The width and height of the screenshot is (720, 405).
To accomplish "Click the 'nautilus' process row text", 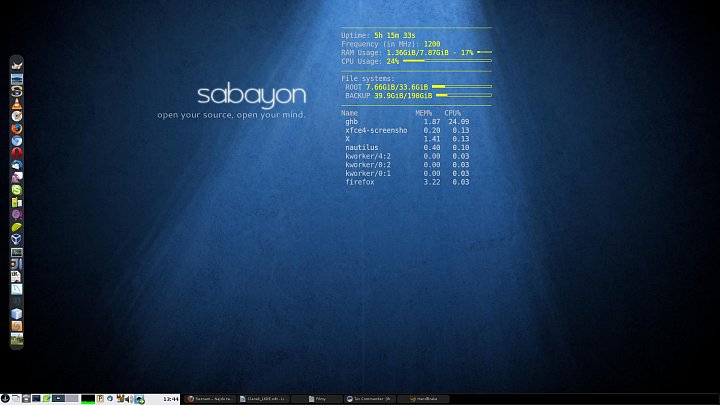I will [362, 147].
